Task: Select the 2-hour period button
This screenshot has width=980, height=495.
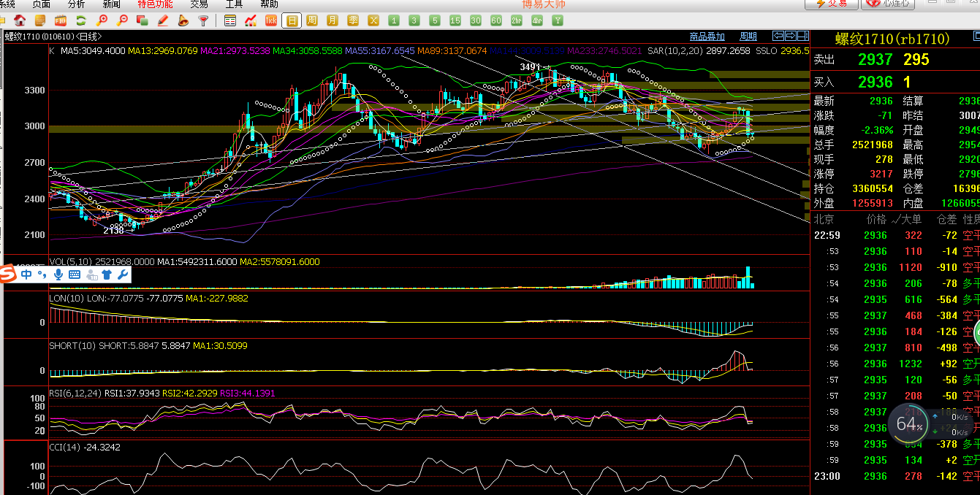Action: coord(517,20)
